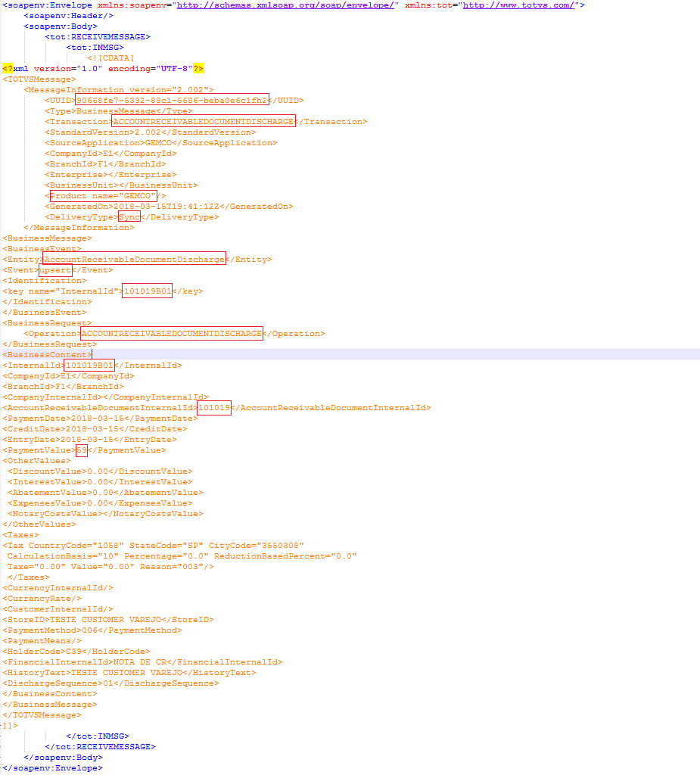Click the Taxe="0.00" Reason="003" line
Image resolution: width=700 pixels, height=775 pixels.
click(x=110, y=567)
